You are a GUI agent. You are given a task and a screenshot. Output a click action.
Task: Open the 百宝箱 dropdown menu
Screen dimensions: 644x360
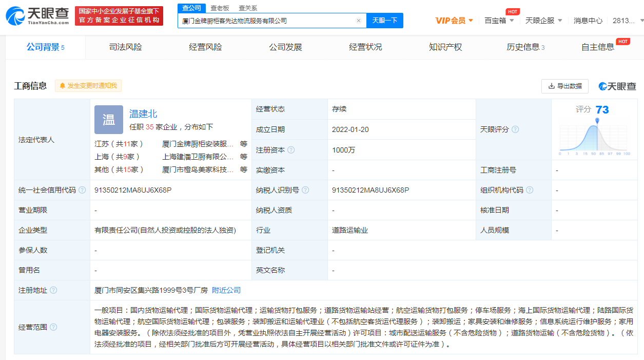tap(499, 21)
